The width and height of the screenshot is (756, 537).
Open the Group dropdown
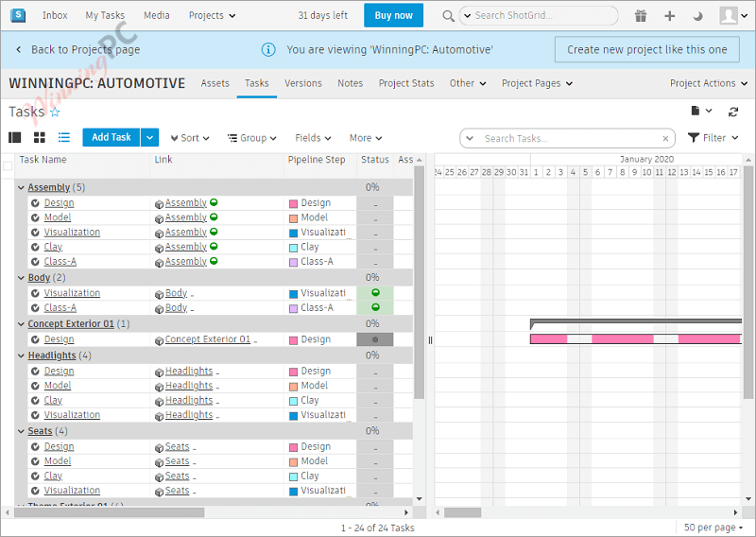[x=252, y=138]
